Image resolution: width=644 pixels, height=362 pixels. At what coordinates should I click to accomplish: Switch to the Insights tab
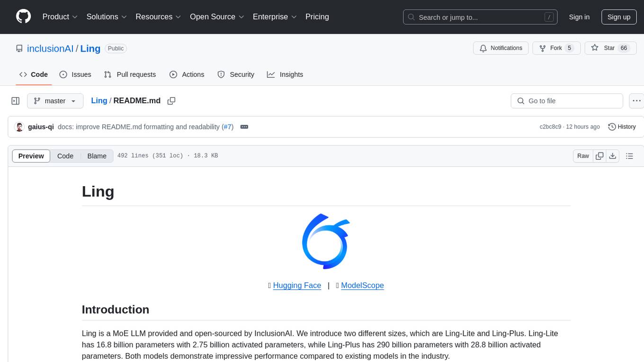(x=285, y=74)
